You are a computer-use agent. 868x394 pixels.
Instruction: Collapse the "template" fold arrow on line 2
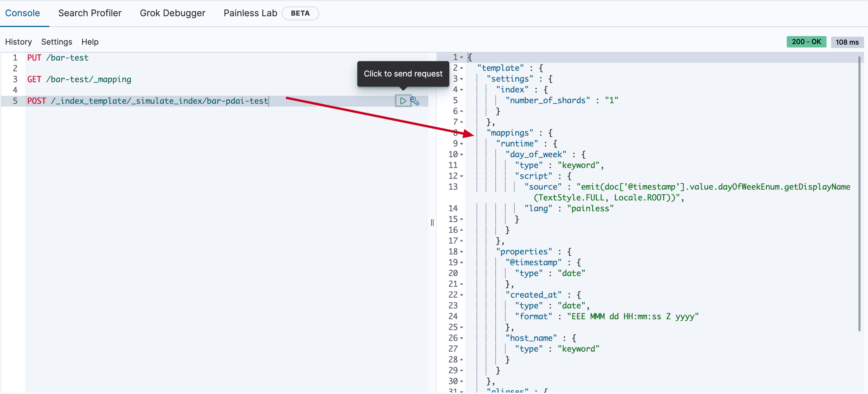462,69
